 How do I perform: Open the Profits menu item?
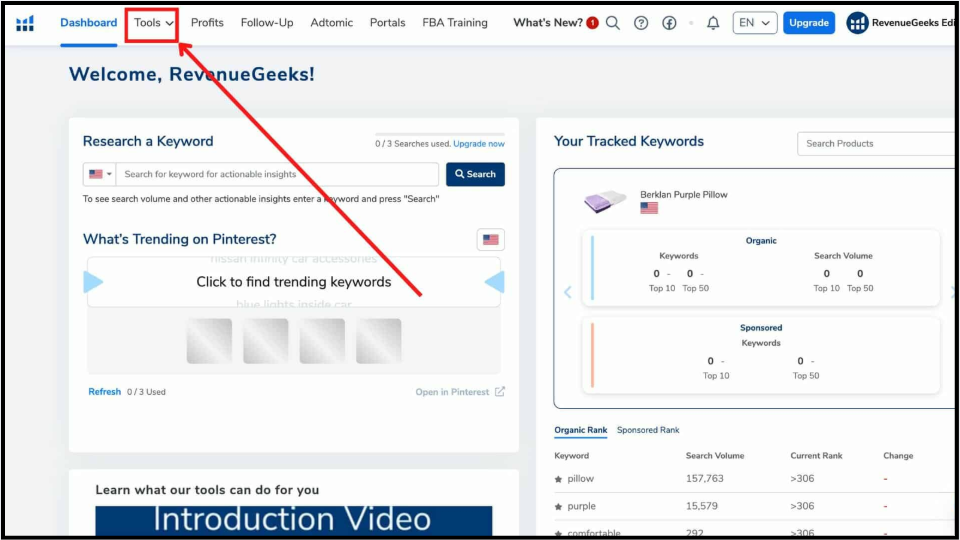207,23
